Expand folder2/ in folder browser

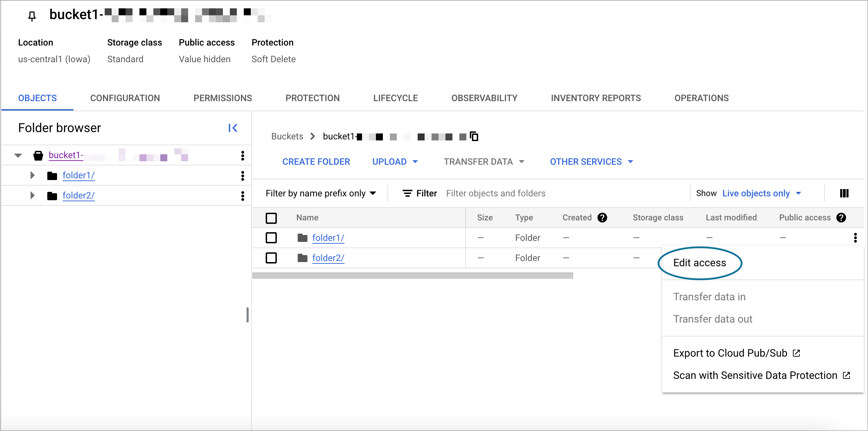(x=31, y=196)
